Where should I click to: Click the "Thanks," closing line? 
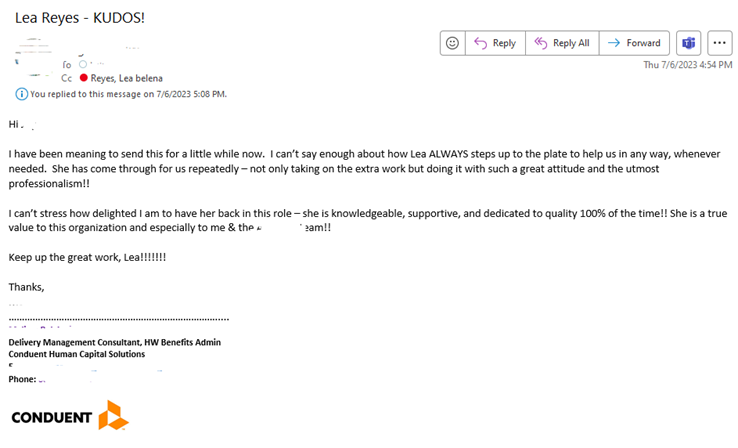point(26,287)
